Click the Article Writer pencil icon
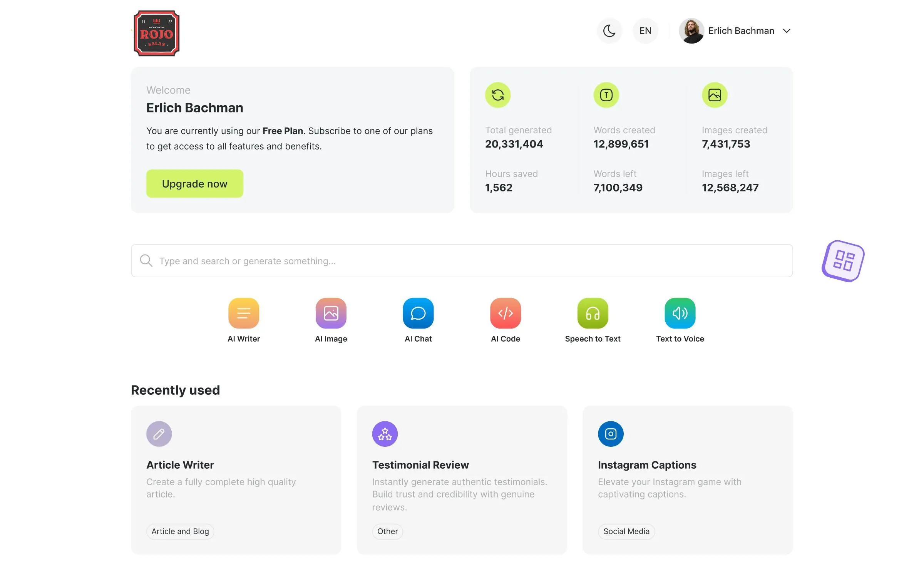 pyautogui.click(x=159, y=434)
